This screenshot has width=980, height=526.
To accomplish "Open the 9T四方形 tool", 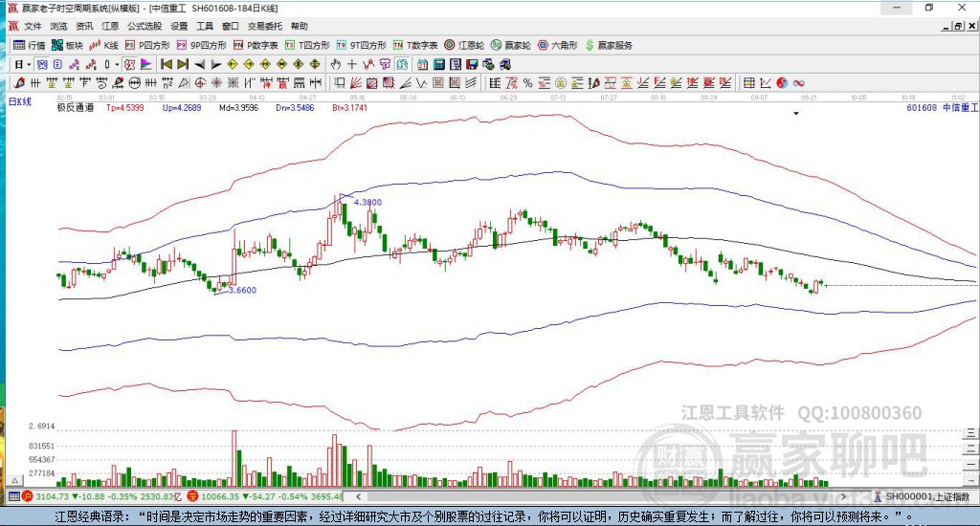I will tap(361, 45).
